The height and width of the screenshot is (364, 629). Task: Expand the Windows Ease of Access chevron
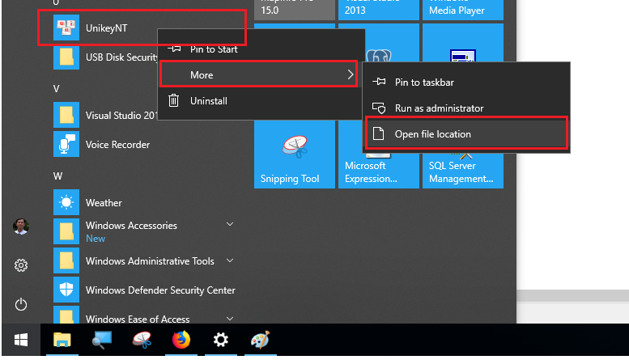tap(230, 319)
